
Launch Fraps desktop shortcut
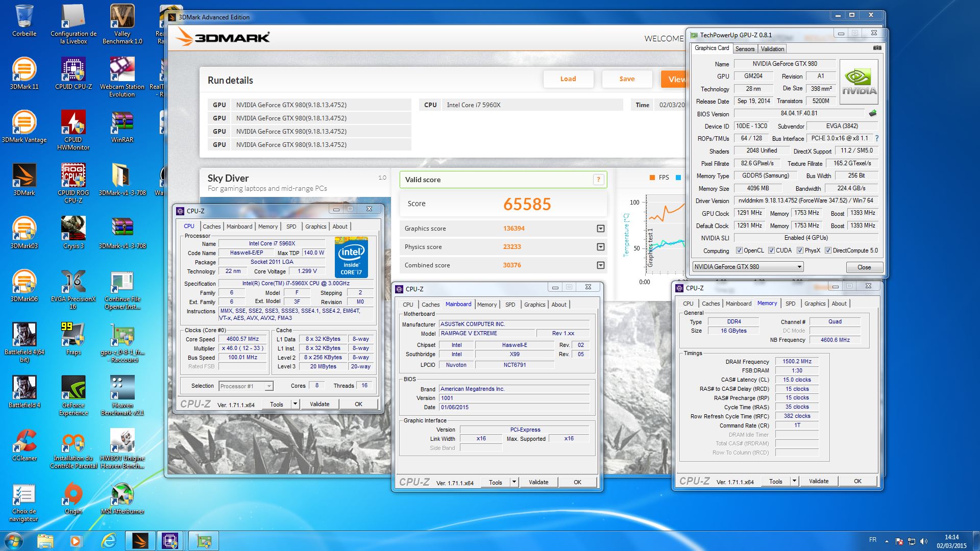73,339
